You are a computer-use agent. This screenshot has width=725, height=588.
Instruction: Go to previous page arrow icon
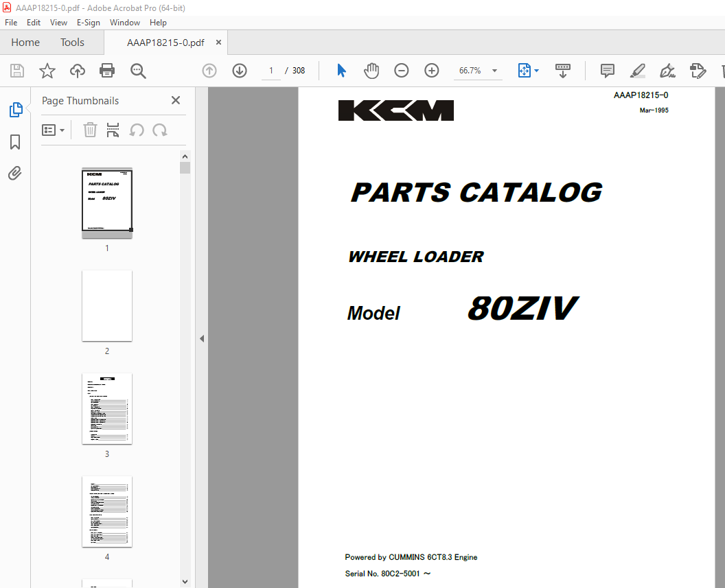pos(209,71)
